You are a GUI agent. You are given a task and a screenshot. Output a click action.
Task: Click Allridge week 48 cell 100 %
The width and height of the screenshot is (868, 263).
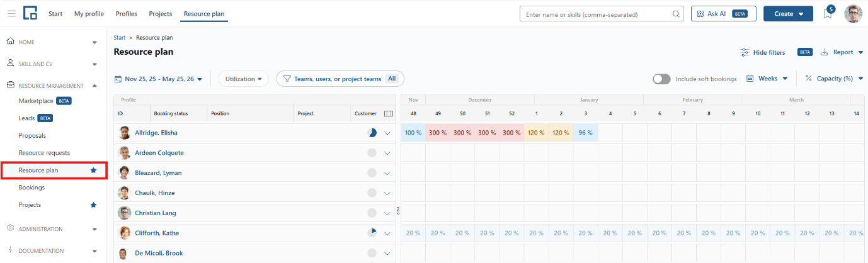tap(413, 133)
